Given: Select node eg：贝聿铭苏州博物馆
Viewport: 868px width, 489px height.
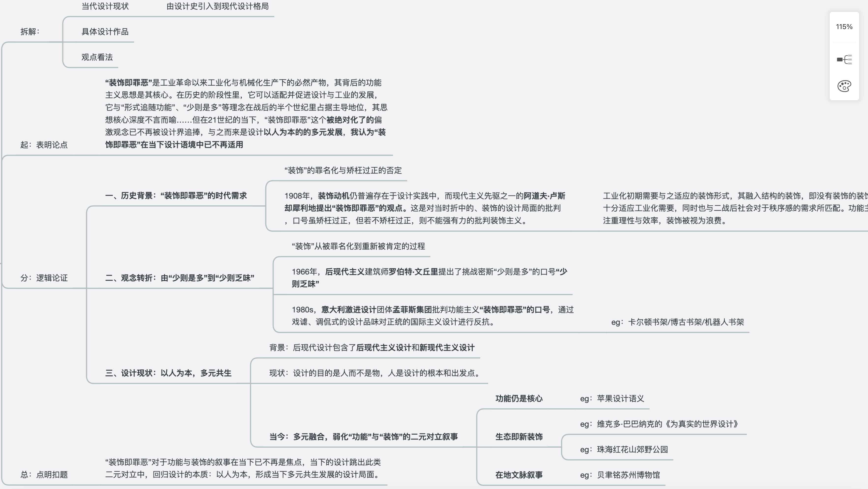Looking at the screenshot, I should [620, 475].
